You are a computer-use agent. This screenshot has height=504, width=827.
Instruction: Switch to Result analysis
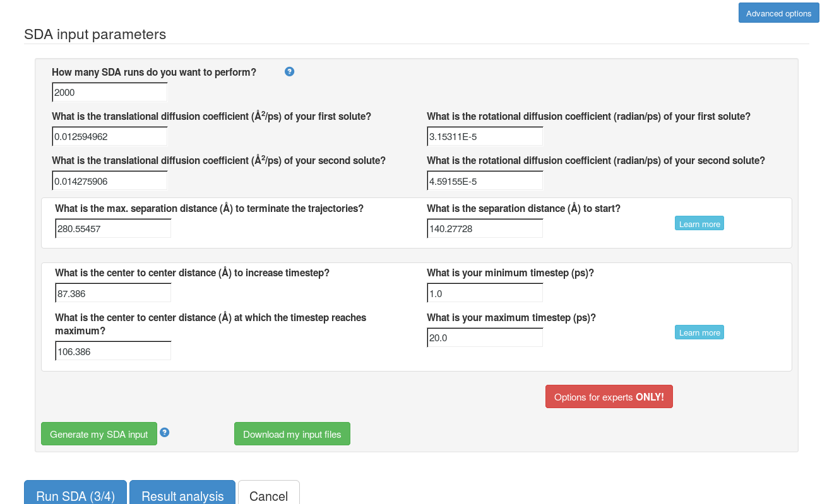click(182, 493)
